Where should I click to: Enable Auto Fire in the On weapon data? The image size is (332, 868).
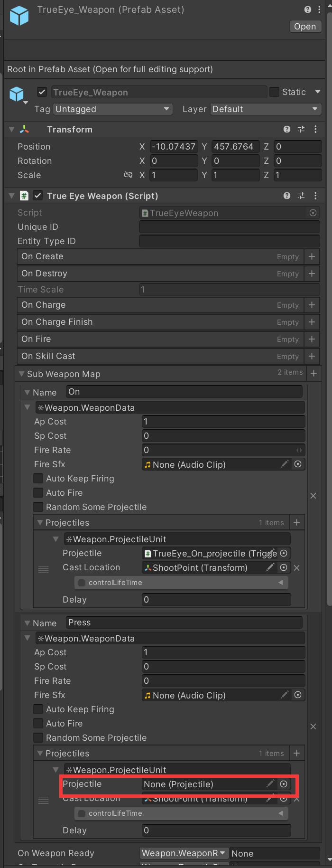(38, 493)
